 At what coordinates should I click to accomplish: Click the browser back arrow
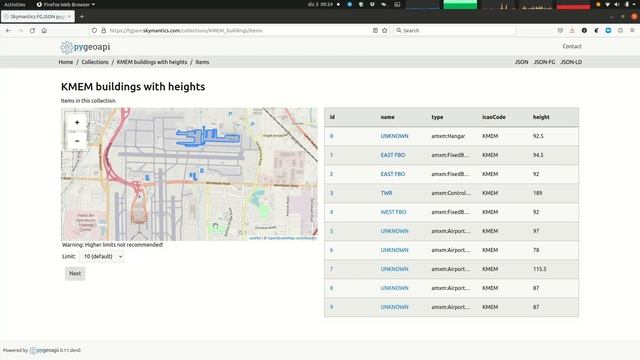[8, 31]
